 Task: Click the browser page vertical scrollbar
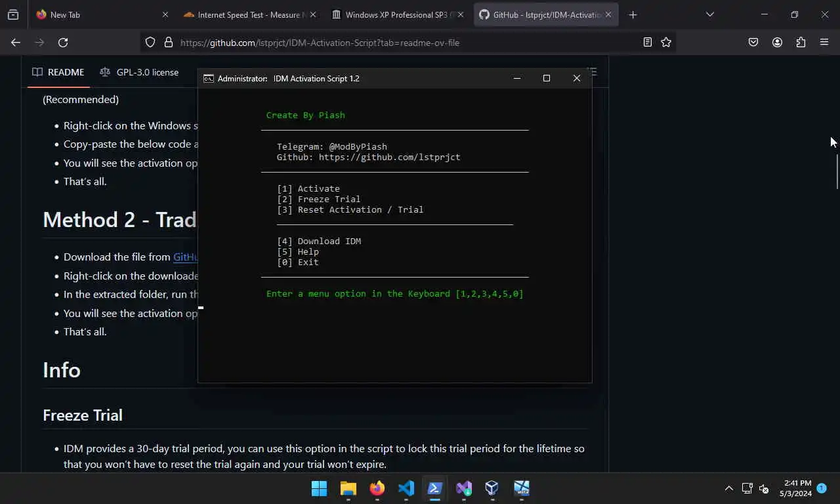click(836, 171)
